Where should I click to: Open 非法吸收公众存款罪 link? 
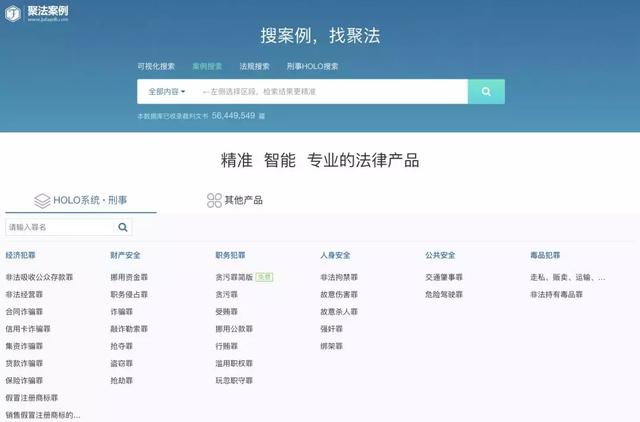(39, 277)
